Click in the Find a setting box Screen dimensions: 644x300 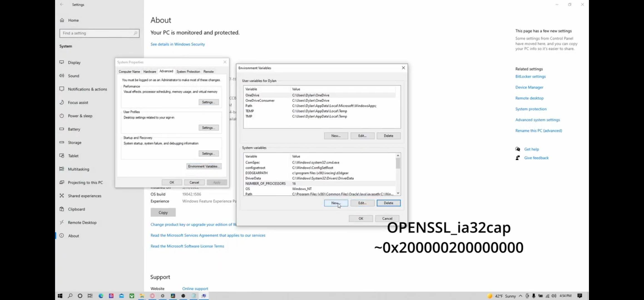click(x=97, y=33)
